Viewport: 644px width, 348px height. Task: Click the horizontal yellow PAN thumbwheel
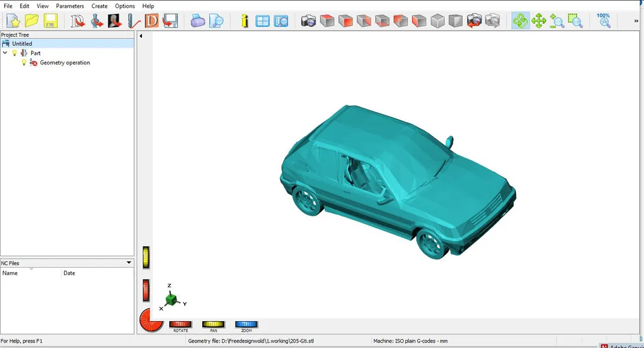[x=213, y=324]
